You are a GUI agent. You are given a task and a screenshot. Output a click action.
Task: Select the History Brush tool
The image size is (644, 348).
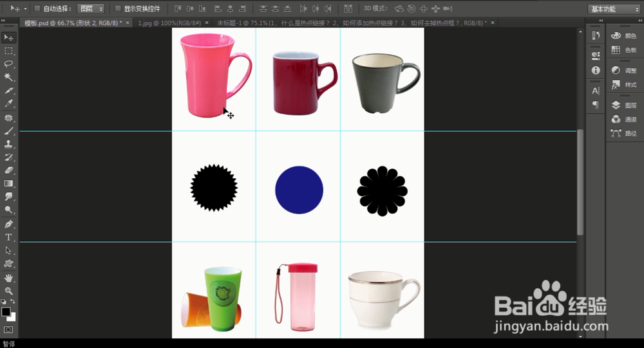pyautogui.click(x=8, y=158)
